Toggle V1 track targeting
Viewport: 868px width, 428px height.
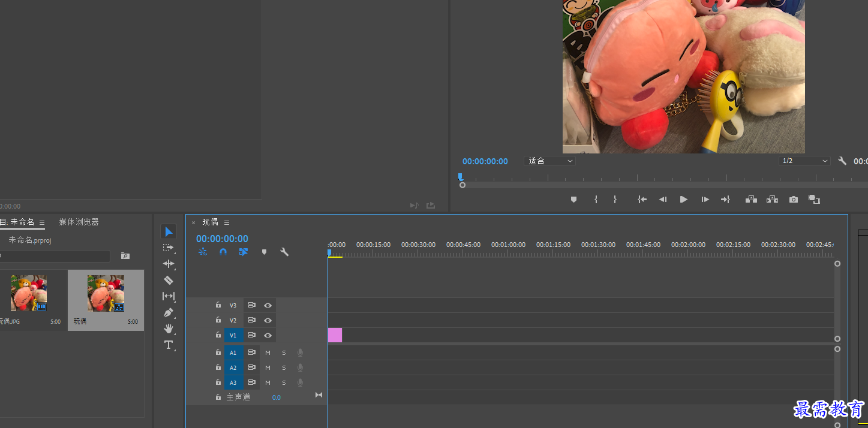233,336
